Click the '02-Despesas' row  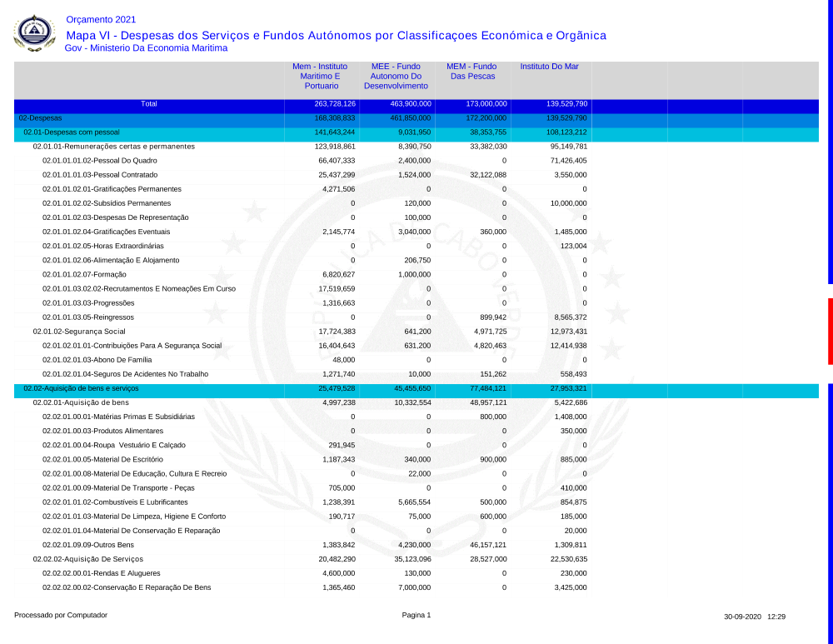tap(40, 118)
